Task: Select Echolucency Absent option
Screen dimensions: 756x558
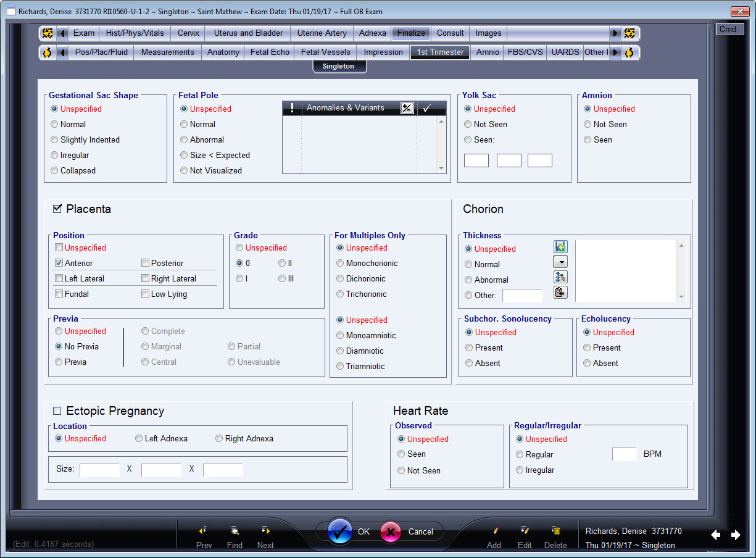Action: [x=588, y=363]
